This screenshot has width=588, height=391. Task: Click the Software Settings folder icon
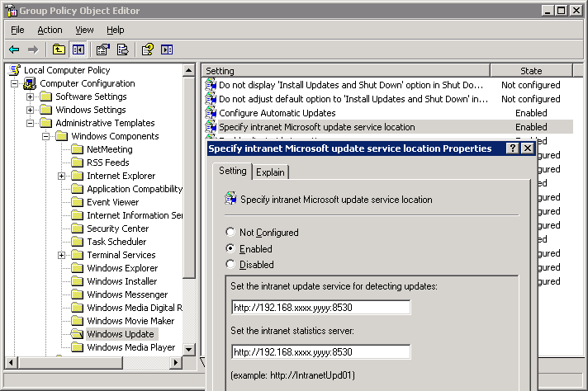coord(45,97)
